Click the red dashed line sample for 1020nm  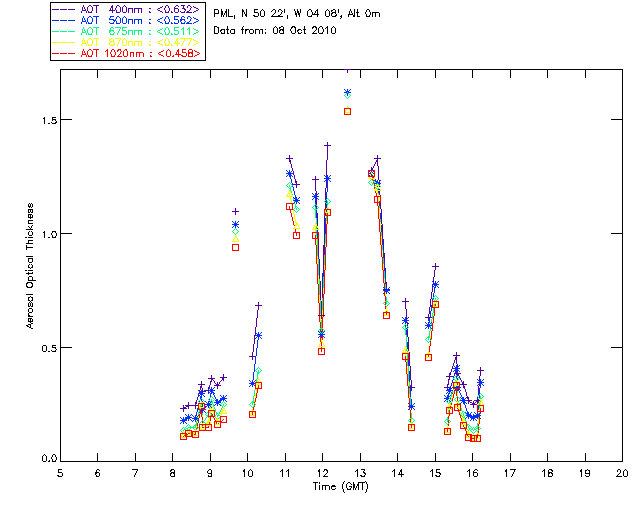(65, 54)
